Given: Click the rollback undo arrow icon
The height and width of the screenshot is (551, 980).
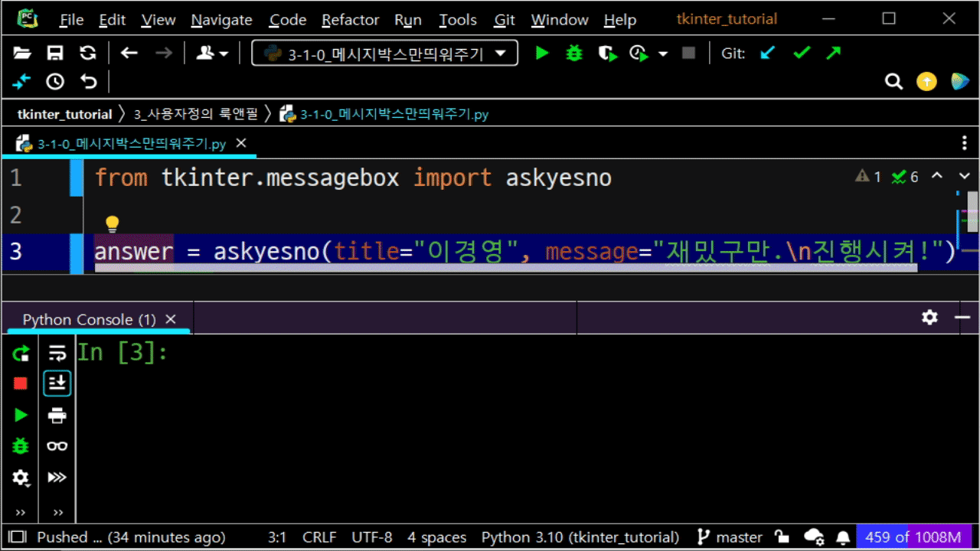Looking at the screenshot, I should pyautogui.click(x=89, y=81).
